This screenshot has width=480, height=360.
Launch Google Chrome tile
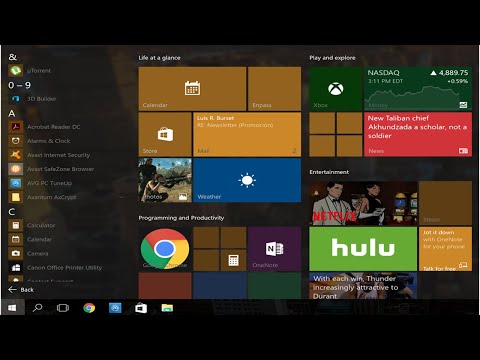point(165,249)
